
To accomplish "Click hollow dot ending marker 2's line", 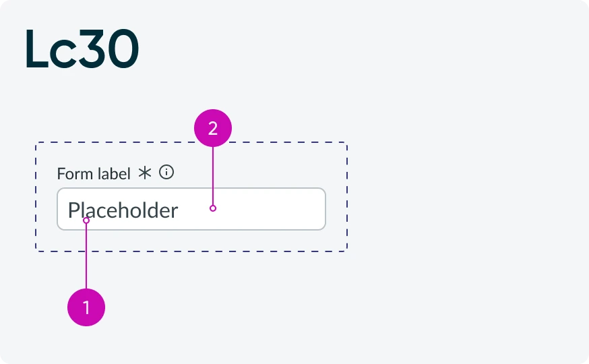I will pyautogui.click(x=213, y=208).
